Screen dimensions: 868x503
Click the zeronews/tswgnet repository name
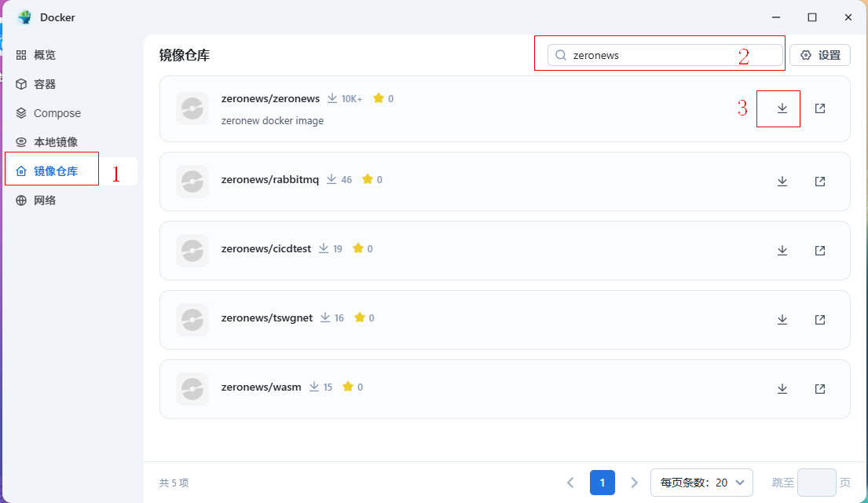[267, 318]
